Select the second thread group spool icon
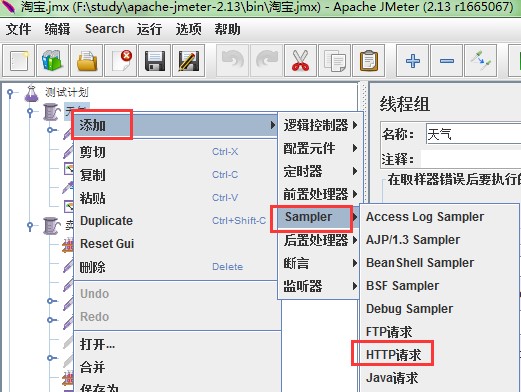This screenshot has height=392, width=521. (x=51, y=226)
